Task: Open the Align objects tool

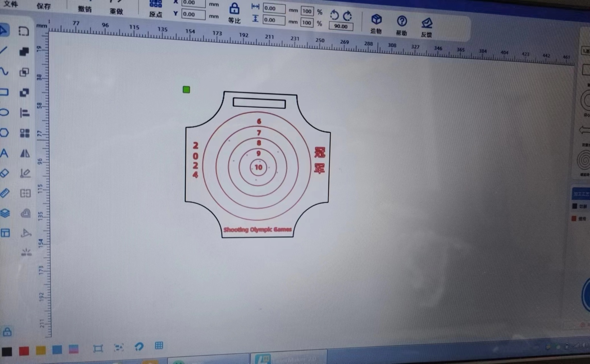Action: pyautogui.click(x=25, y=113)
